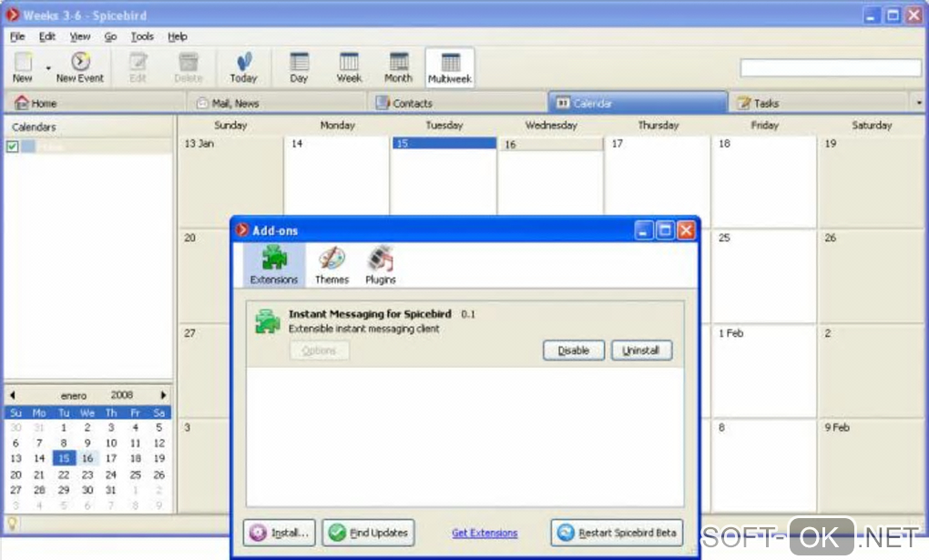Select the Multiweek view button
929x560 pixels.
(x=450, y=67)
